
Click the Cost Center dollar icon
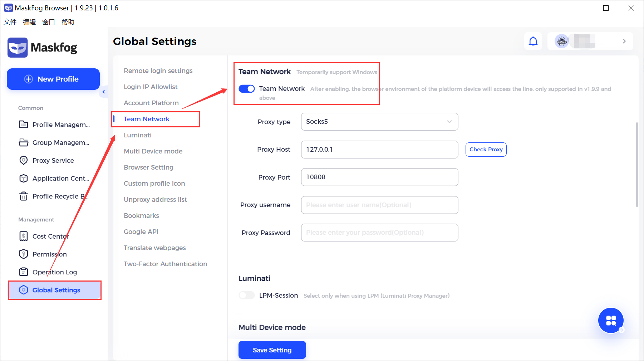24,236
